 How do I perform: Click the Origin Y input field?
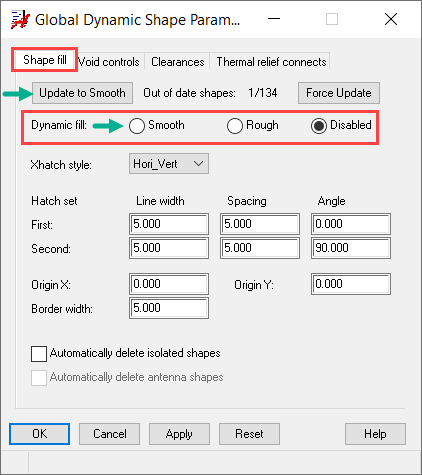tap(351, 284)
